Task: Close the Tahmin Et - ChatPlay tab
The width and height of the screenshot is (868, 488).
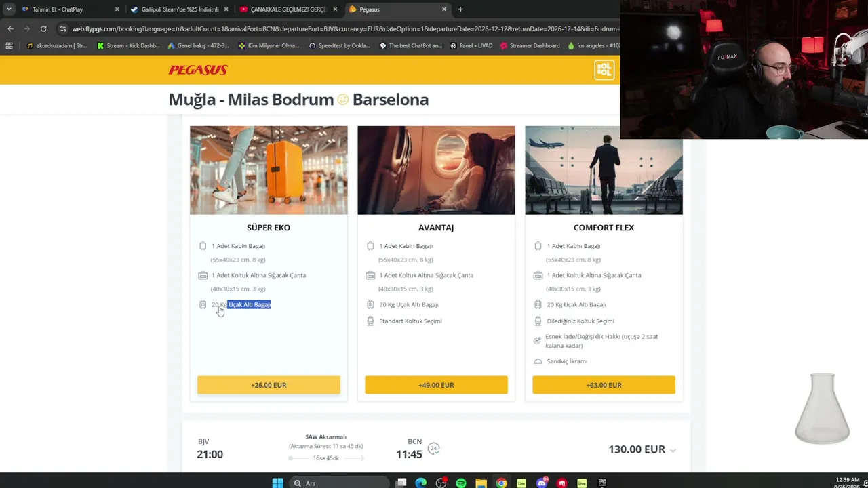Action: coord(117,9)
